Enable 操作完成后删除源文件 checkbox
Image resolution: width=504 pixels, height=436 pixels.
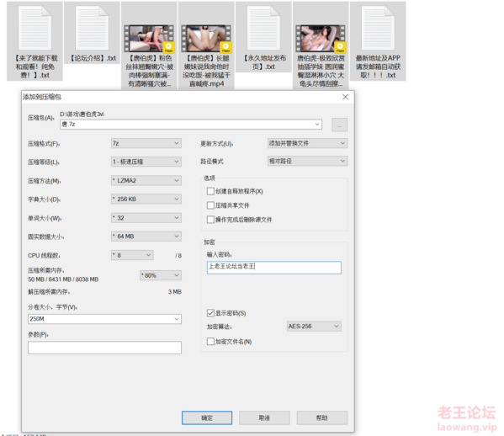pos(210,220)
